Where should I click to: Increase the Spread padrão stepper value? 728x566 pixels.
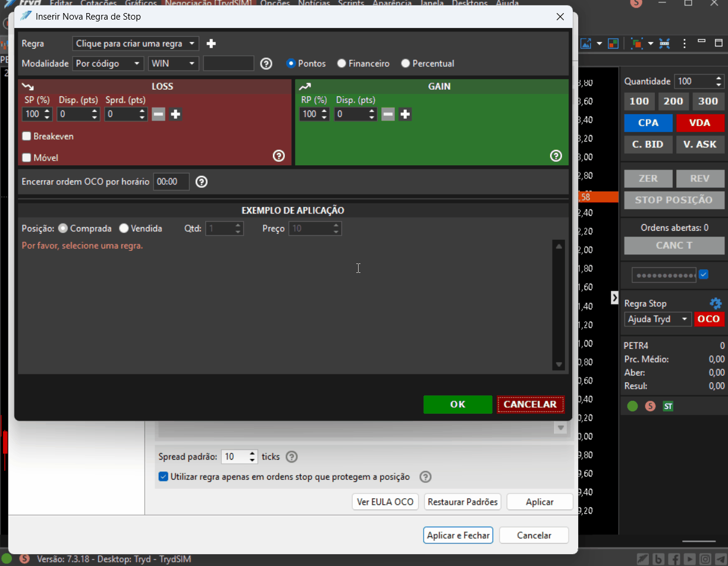(x=252, y=454)
